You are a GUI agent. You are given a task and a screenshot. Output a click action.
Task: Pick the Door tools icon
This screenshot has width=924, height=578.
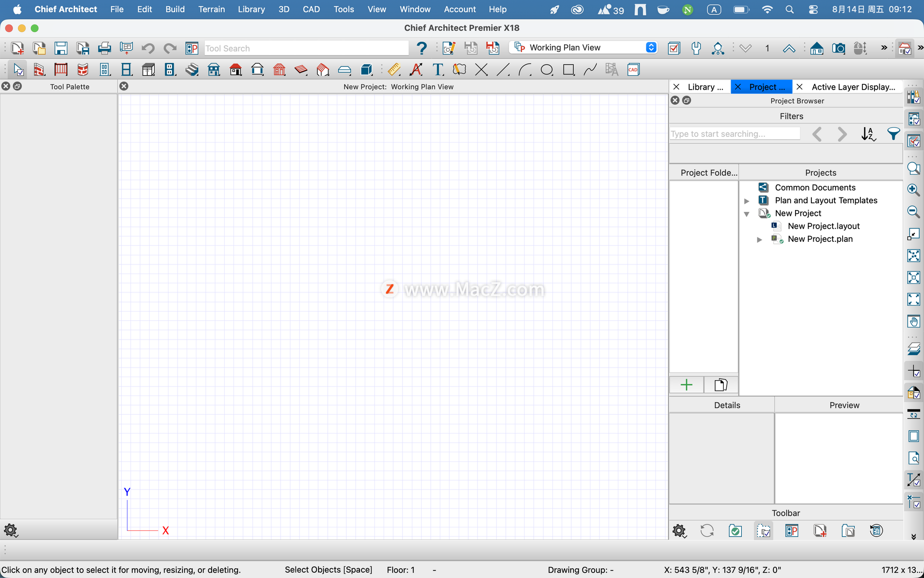pos(104,70)
